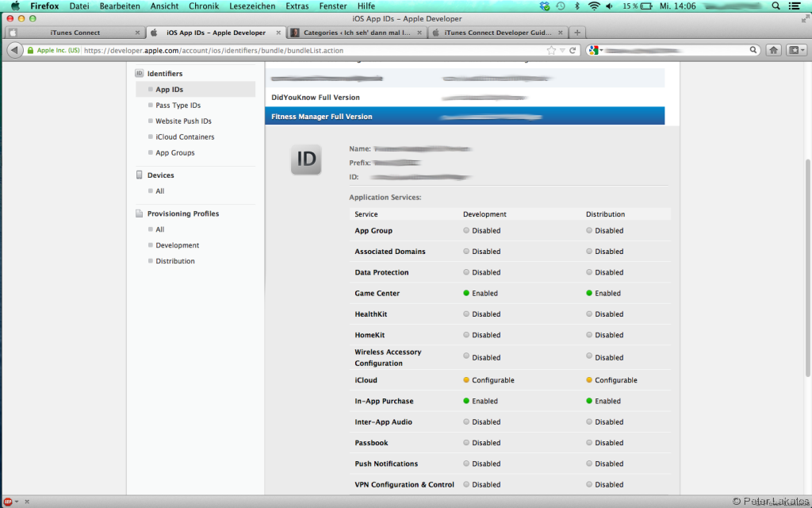This screenshot has width=812, height=508.
Task: Click the battery status icon
Action: pos(646,6)
